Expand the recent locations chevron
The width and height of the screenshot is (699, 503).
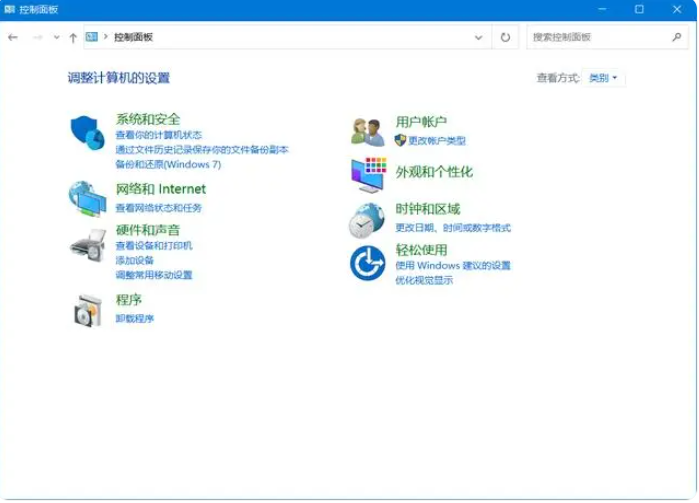point(56,37)
